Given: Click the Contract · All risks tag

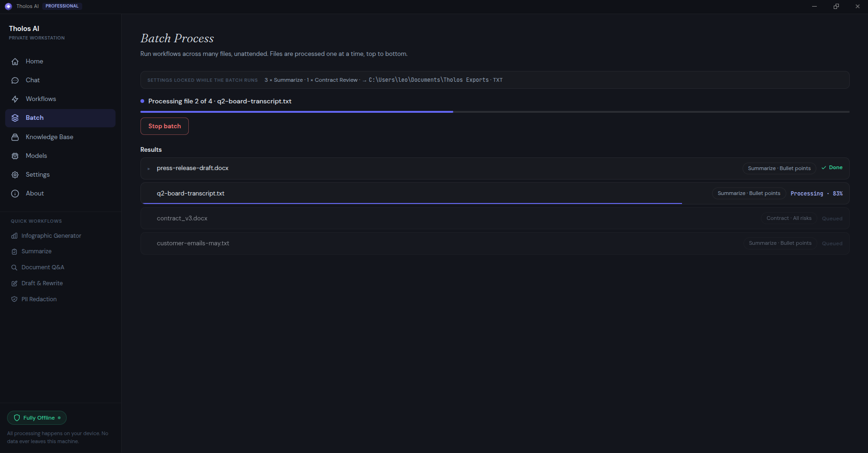Looking at the screenshot, I should [789, 219].
